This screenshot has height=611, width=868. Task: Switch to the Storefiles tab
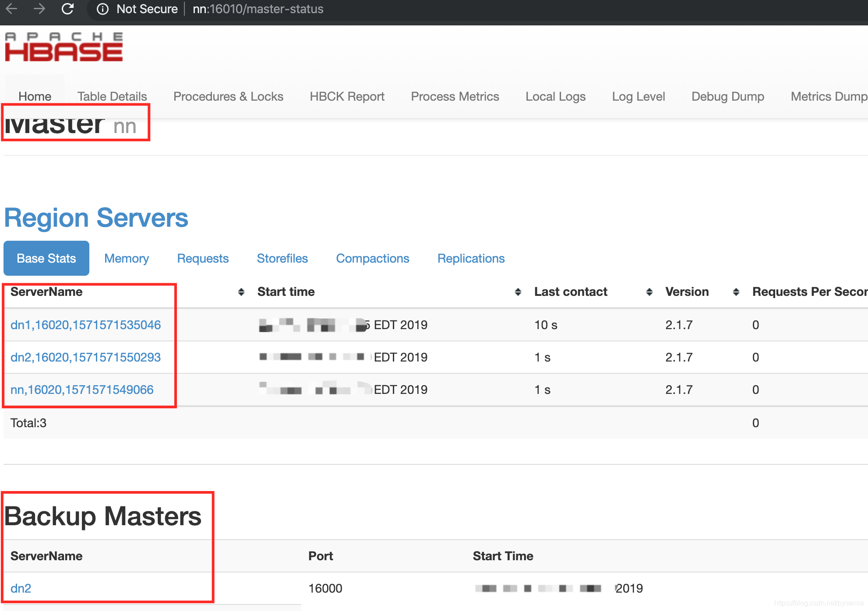click(282, 258)
